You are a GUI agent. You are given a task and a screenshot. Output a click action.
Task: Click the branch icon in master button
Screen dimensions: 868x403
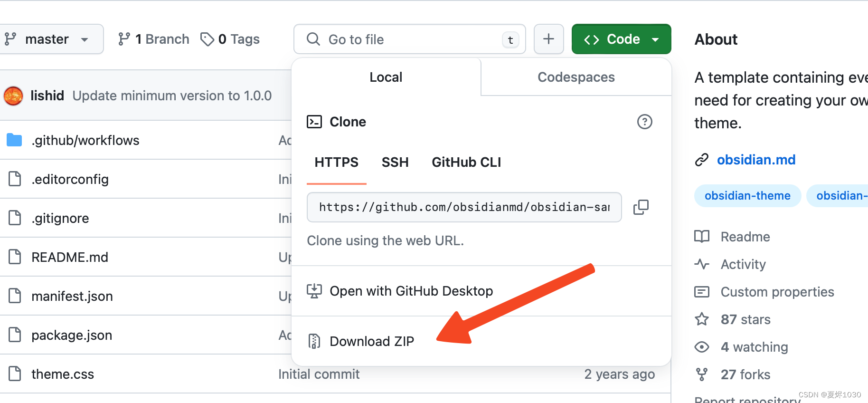(10, 39)
